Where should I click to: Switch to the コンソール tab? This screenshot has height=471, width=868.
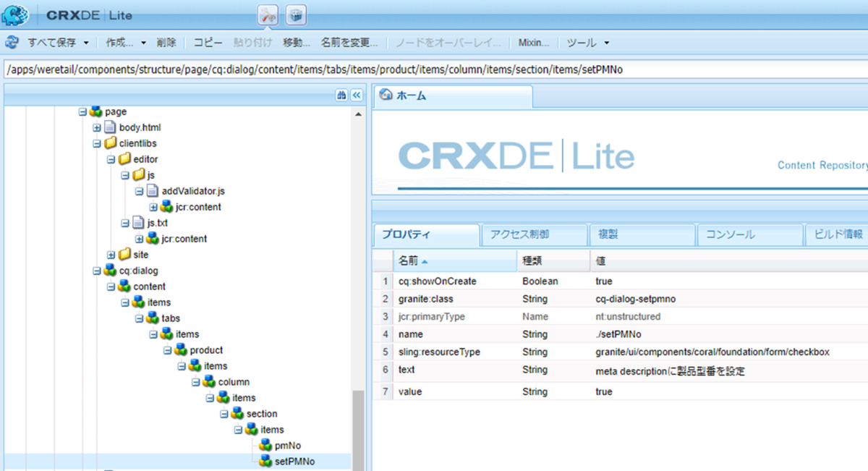point(749,234)
